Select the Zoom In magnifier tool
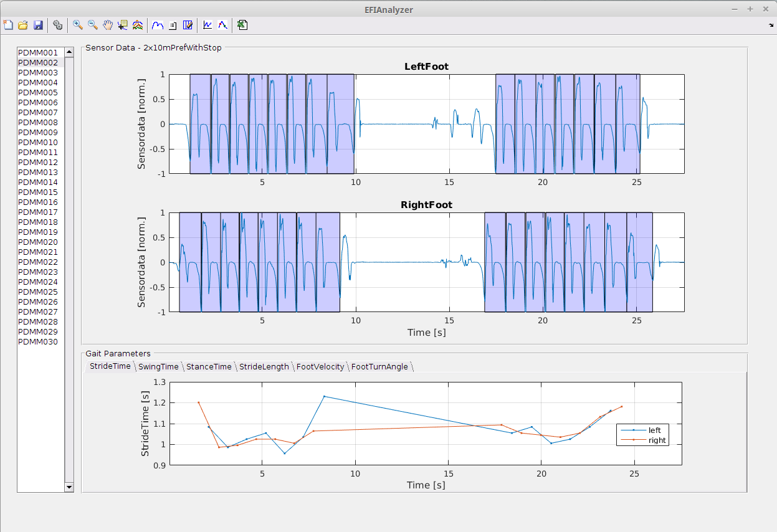Screen dimensions: 777x532 [x=78, y=25]
